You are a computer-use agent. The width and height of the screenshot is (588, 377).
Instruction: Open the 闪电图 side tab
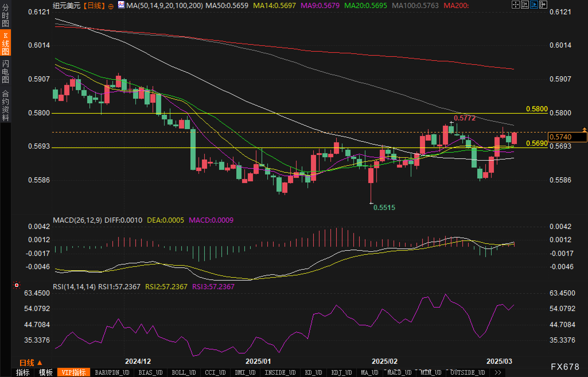pyautogui.click(x=5, y=71)
